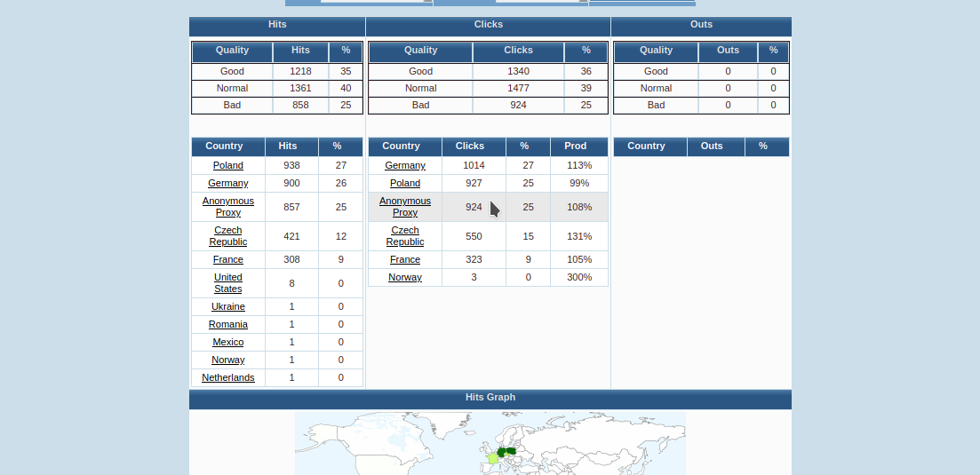Click Quality header in Hits quality table
The width and height of the screenshot is (980, 475).
(x=232, y=51)
